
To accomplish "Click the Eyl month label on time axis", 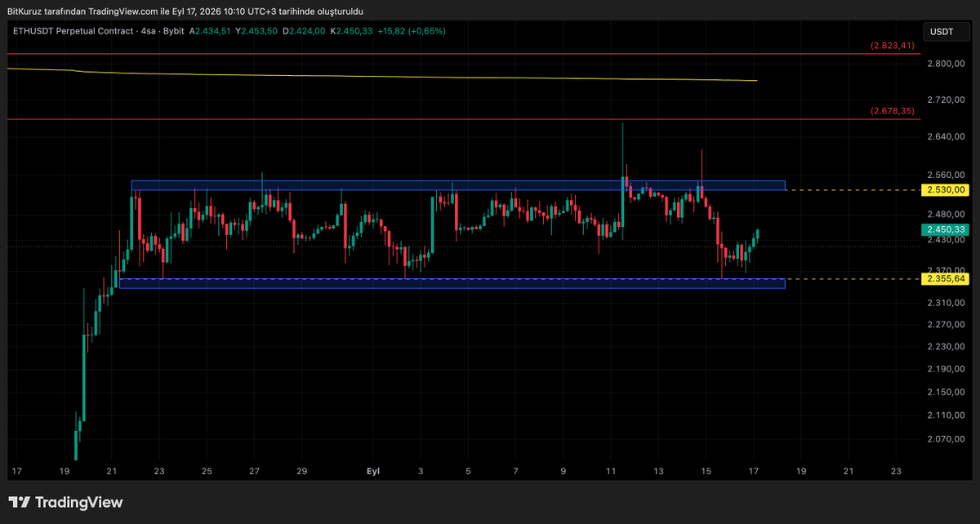I will coord(372,472).
